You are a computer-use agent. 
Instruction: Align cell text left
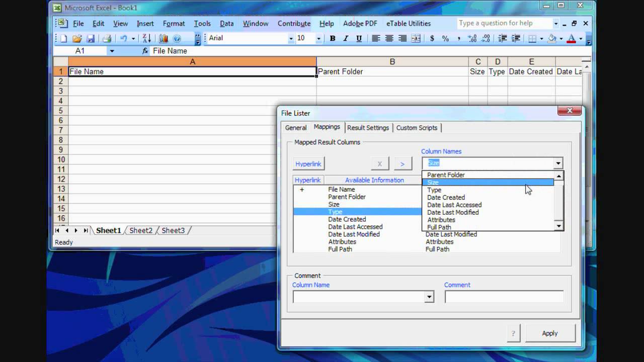pyautogui.click(x=376, y=38)
